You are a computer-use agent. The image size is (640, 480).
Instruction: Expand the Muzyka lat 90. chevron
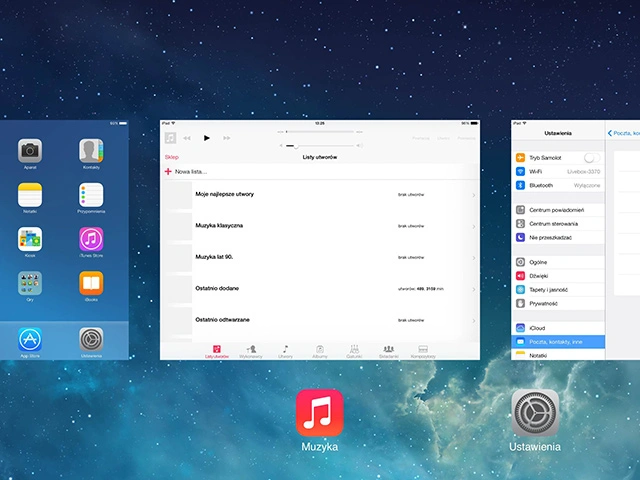coord(473,258)
